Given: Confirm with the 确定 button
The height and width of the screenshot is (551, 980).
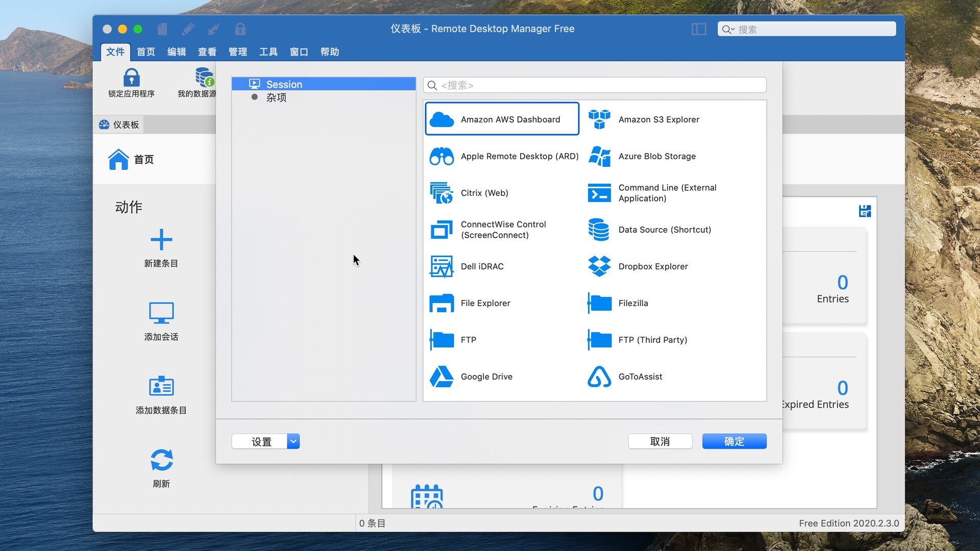Looking at the screenshot, I should coord(734,441).
